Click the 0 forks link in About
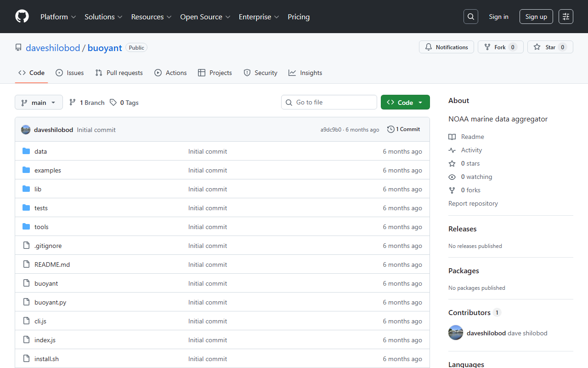The height and width of the screenshot is (368, 588). tap(464, 190)
